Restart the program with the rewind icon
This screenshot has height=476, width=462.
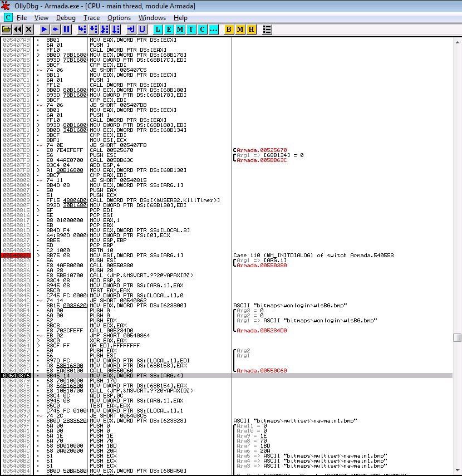[18, 30]
